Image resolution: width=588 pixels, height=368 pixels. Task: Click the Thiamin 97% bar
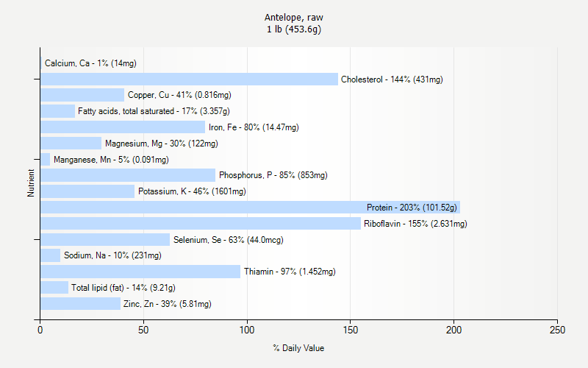tap(140, 272)
